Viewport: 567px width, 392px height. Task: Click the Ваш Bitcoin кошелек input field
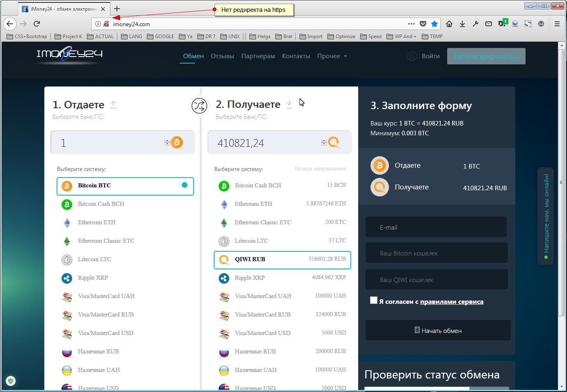pyautogui.click(x=437, y=253)
